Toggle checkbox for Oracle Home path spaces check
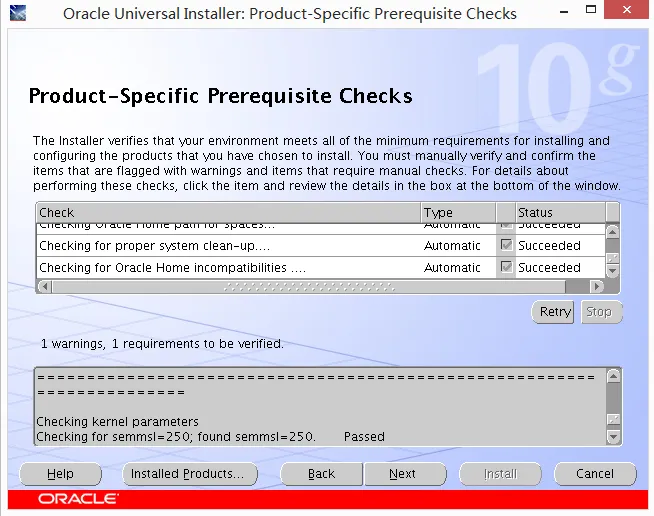 point(506,226)
